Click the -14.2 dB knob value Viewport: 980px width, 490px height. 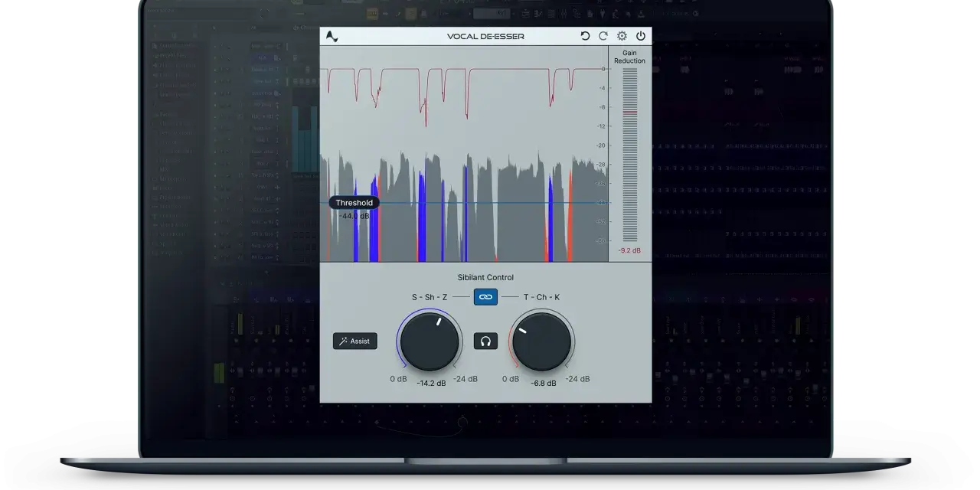(x=431, y=383)
